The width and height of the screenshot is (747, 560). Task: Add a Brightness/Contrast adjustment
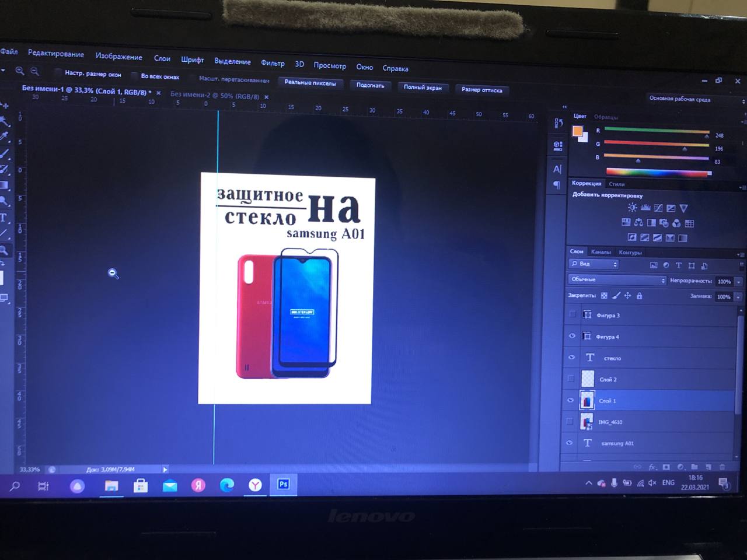[633, 208]
